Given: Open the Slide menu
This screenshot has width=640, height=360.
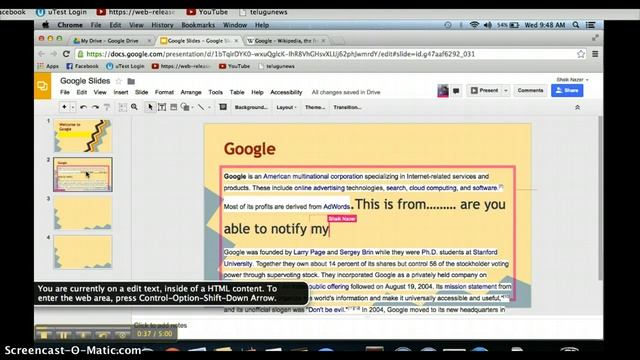Looking at the screenshot, I should (x=142, y=92).
